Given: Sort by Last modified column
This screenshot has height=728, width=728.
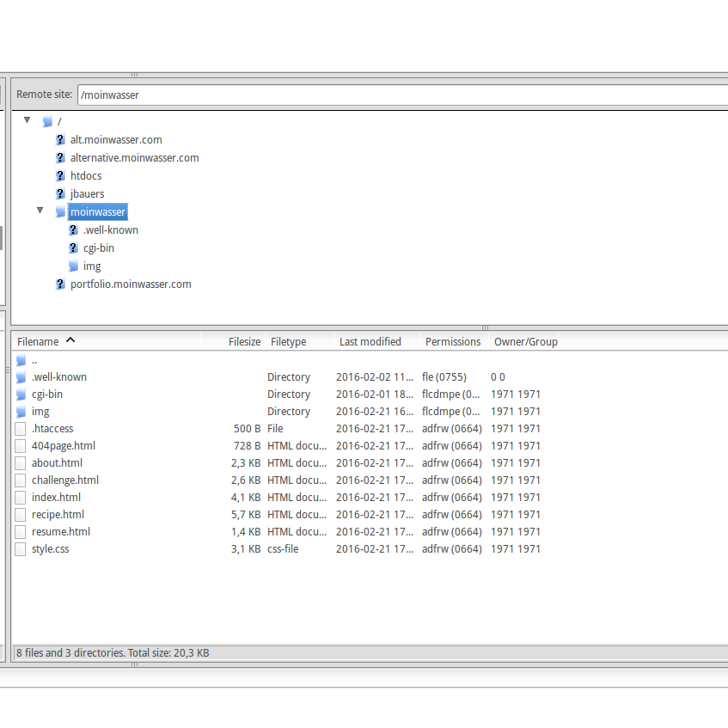Looking at the screenshot, I should [370, 341].
